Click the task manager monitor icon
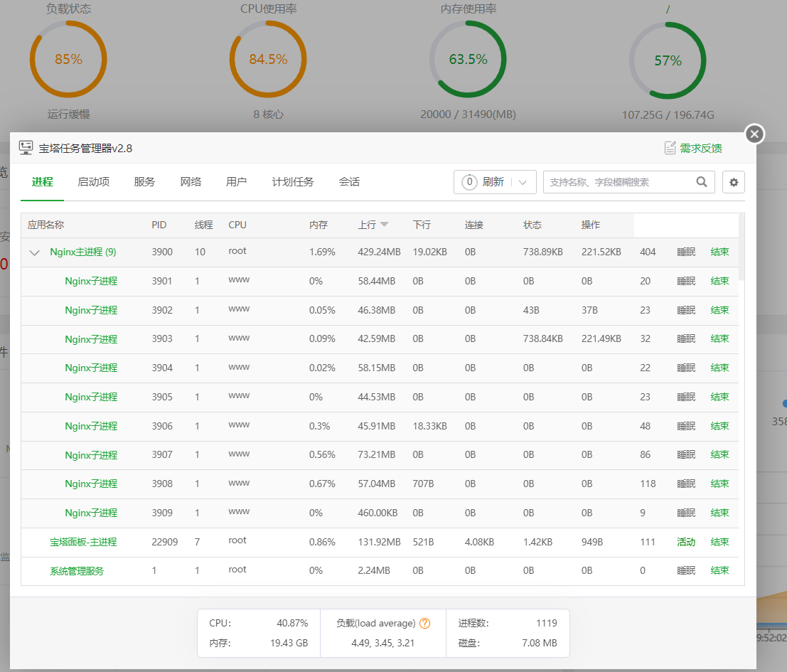The height and width of the screenshot is (672, 787). (x=26, y=147)
